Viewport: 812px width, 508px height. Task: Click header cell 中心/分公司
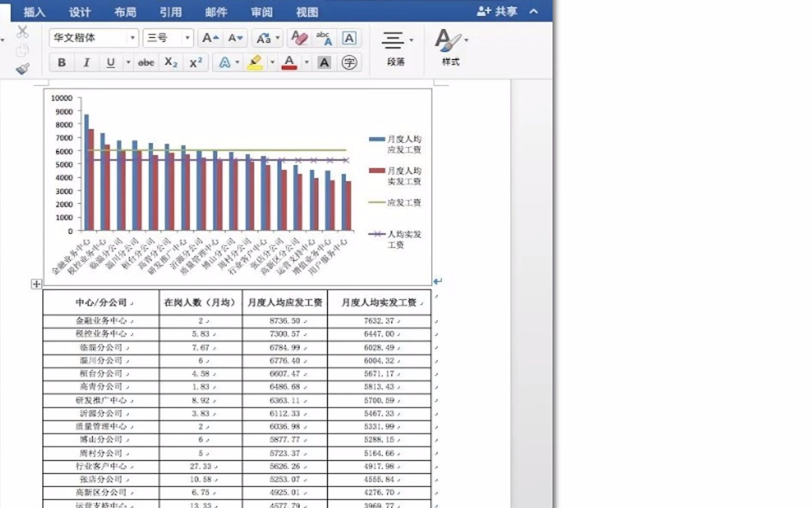tap(101, 302)
